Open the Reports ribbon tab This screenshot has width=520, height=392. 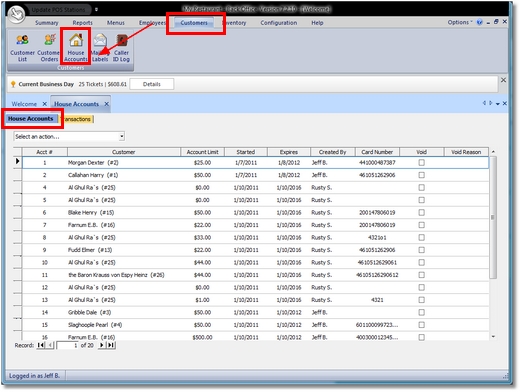click(x=82, y=23)
